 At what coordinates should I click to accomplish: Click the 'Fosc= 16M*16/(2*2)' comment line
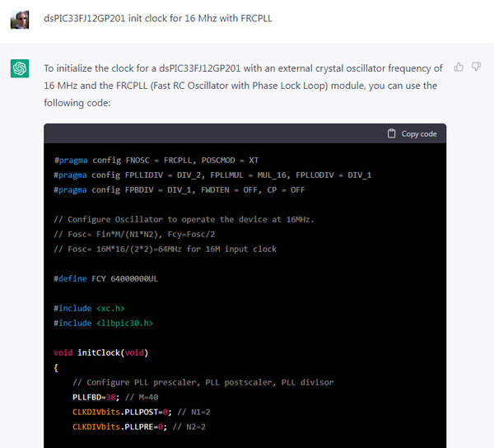pos(165,250)
